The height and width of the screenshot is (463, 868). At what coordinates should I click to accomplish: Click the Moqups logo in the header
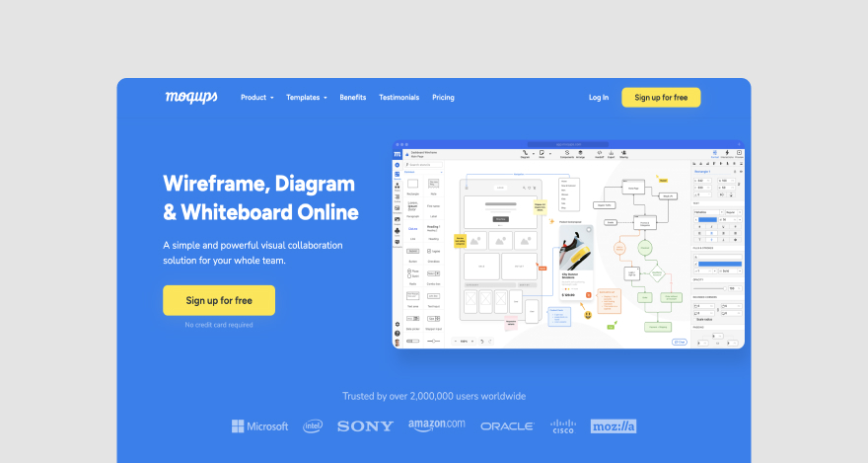coord(191,97)
